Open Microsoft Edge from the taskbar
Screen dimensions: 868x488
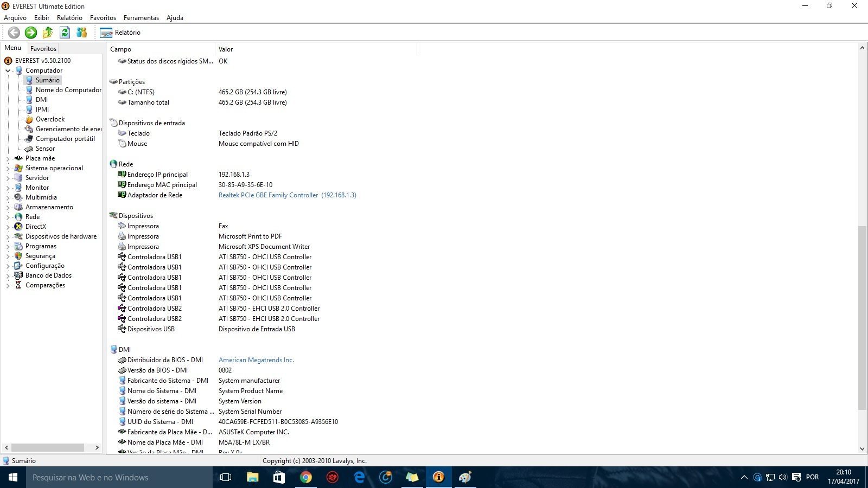point(359,477)
